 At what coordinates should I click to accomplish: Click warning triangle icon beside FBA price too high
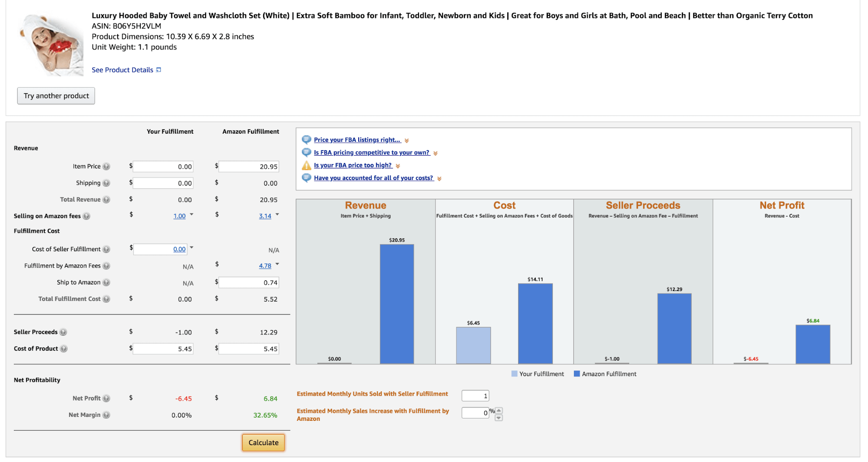point(307,165)
